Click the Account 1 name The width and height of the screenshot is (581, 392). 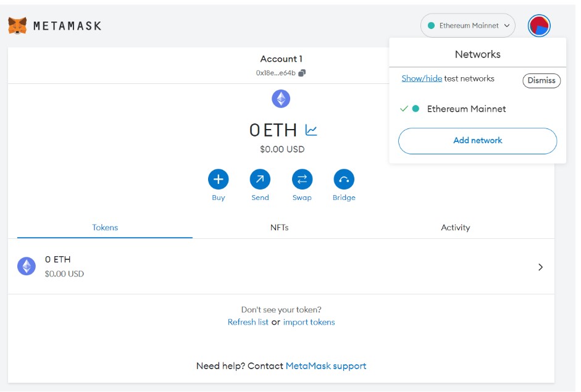[281, 59]
